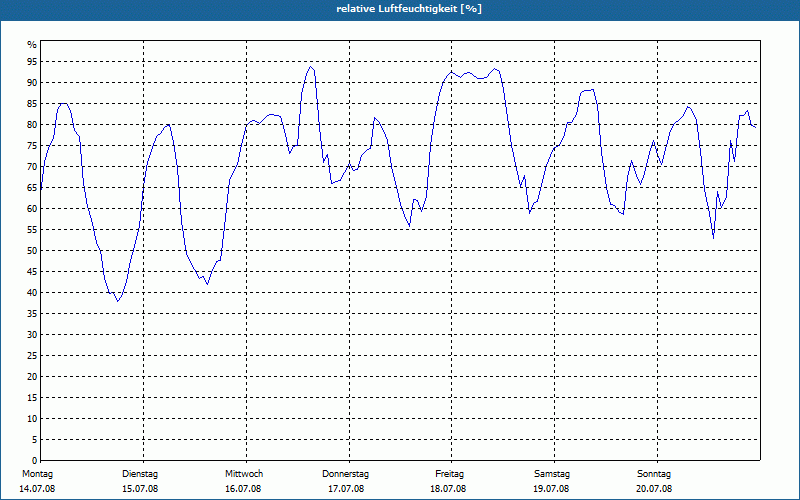Screen dimensions: 800x500
Task: Select the 'Donnerstag' day label
Action: pos(345,474)
